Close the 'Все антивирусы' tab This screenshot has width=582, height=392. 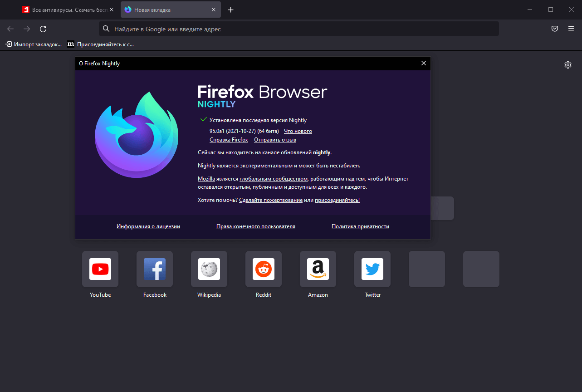(112, 10)
